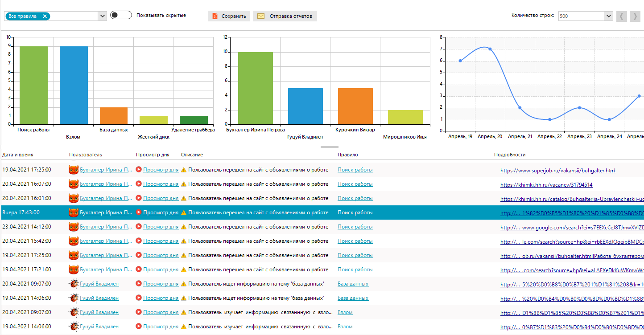Sort by 'Дата и время' column header
Screen dimensions: 644x335
coord(18,155)
